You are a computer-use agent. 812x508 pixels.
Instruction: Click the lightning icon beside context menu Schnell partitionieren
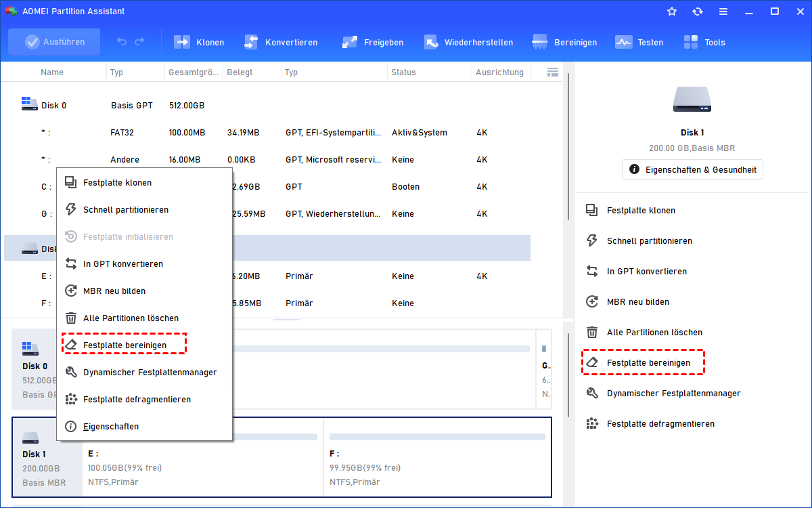[70, 209]
